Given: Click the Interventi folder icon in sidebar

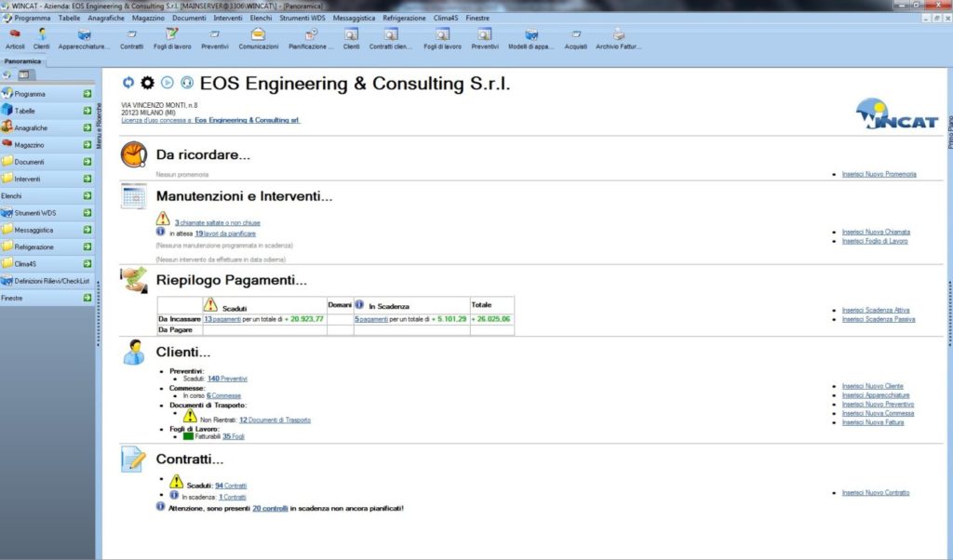Looking at the screenshot, I should tap(7, 179).
